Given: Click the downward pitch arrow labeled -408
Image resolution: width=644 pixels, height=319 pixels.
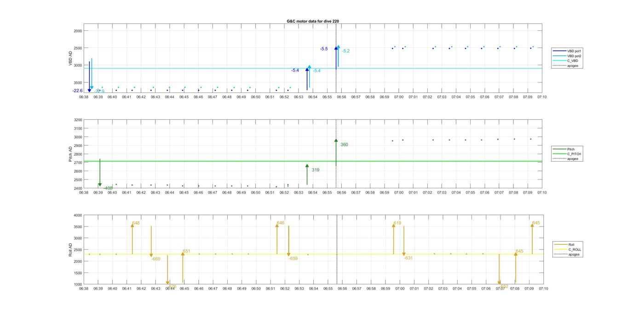Looking at the screenshot, I should click(x=100, y=173).
